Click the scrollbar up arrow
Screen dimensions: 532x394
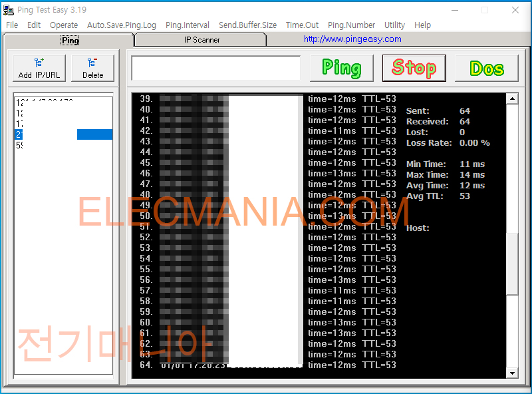[x=513, y=98]
